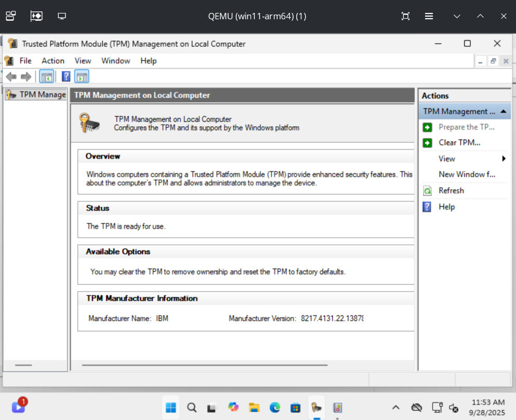Toggle the Show/Hide Console Tree toolbar button

point(47,77)
